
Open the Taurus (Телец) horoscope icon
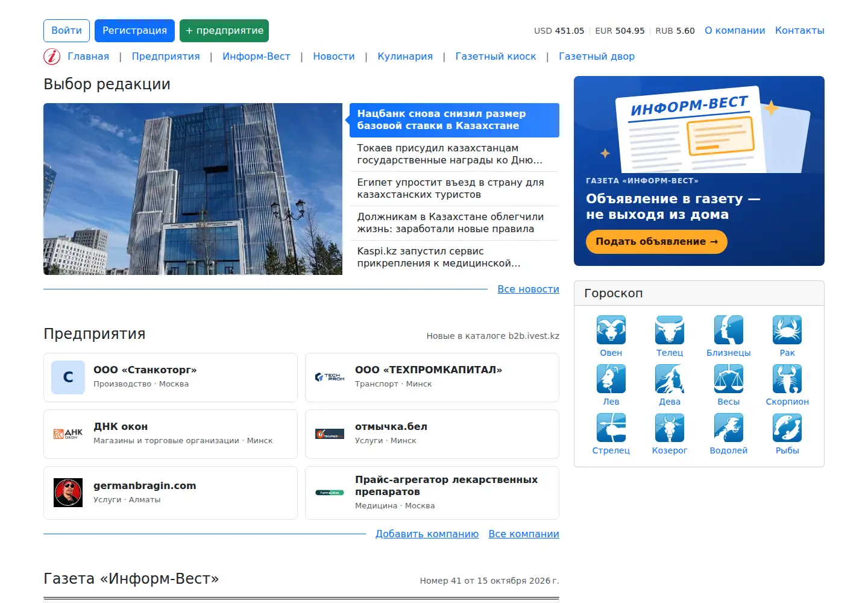(670, 330)
